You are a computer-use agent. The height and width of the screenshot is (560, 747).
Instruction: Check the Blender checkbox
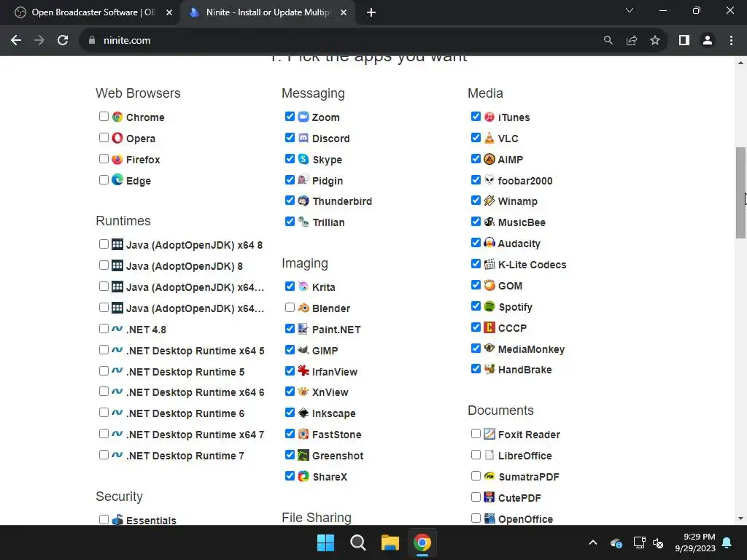(x=290, y=308)
